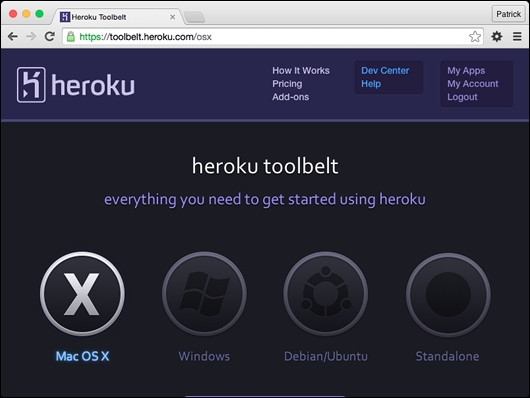Click the heroku wordmark text

click(x=93, y=85)
